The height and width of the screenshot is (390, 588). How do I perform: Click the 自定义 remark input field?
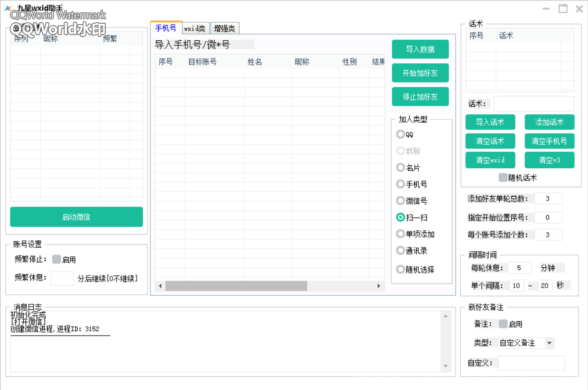532,363
